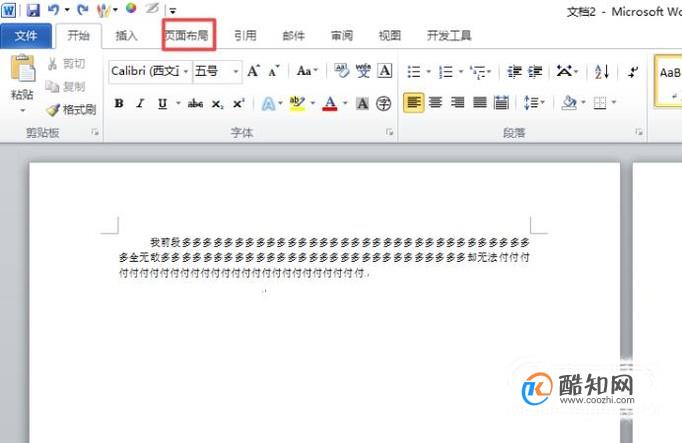Click the 剪切 cut button
The width and height of the screenshot is (682, 443).
pyautogui.click(x=66, y=64)
